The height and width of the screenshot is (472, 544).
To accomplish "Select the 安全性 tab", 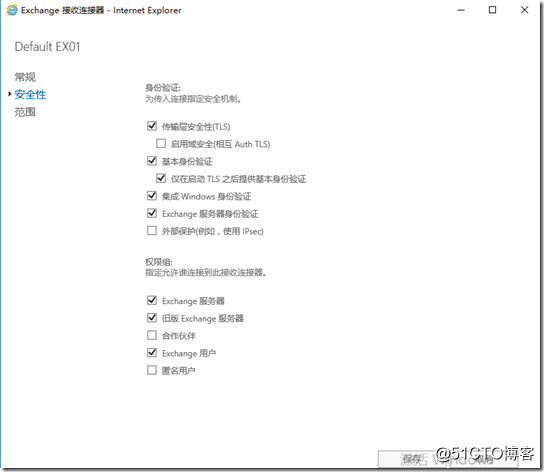I will (30, 94).
